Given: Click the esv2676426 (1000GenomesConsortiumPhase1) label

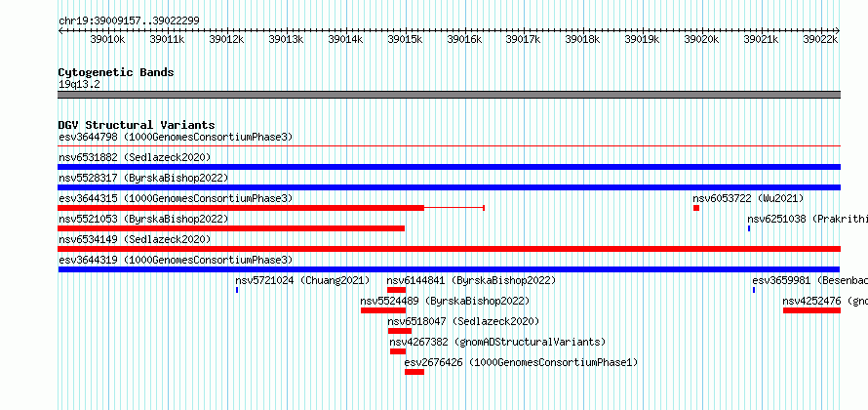Looking at the screenshot, I should pyautogui.click(x=521, y=363).
